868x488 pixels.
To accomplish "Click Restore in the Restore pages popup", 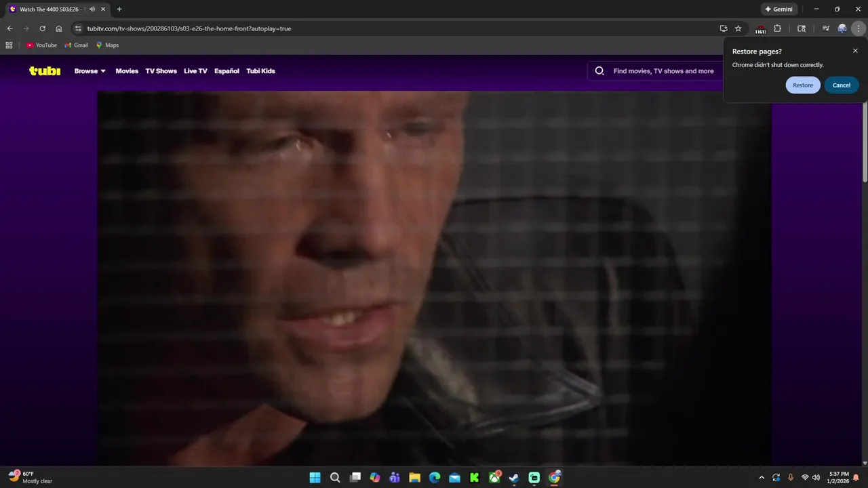I will click(803, 85).
